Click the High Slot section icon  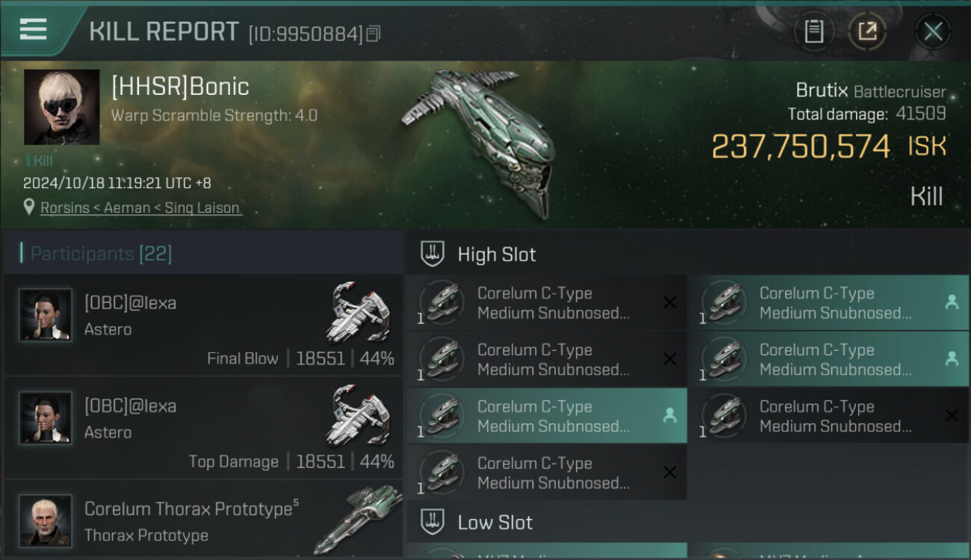tap(432, 254)
